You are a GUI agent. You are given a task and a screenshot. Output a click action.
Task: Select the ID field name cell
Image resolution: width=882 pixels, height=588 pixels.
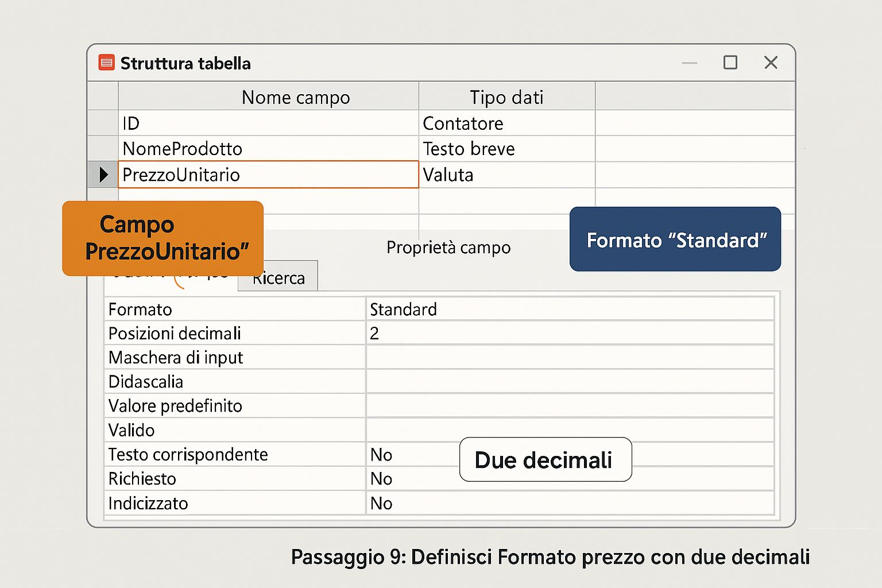click(268, 123)
